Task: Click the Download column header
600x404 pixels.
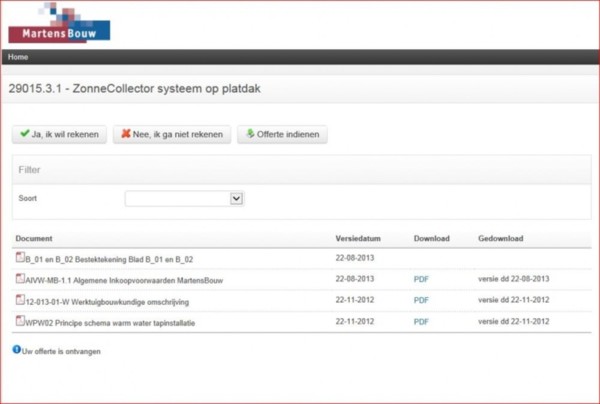Action: pos(431,239)
